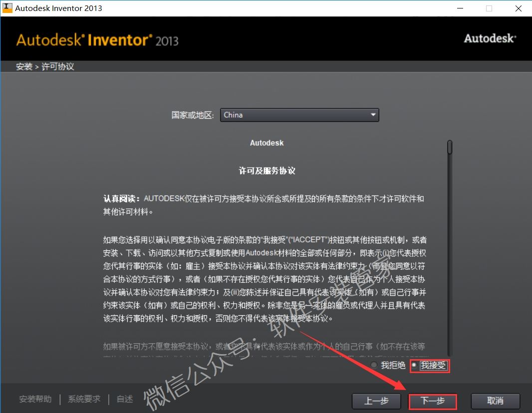This screenshot has width=532, height=413.
Task: Click inside the license agreement text area
Action: pyautogui.click(x=265, y=249)
